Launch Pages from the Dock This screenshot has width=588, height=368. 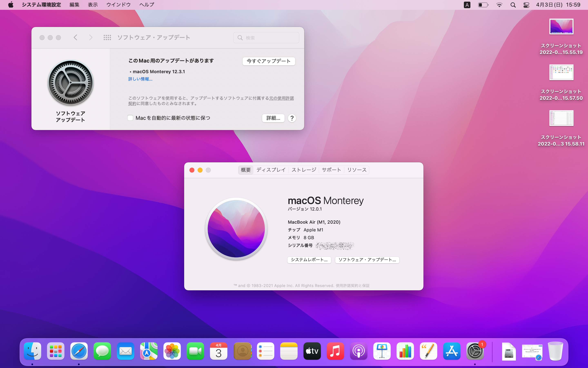point(428,351)
